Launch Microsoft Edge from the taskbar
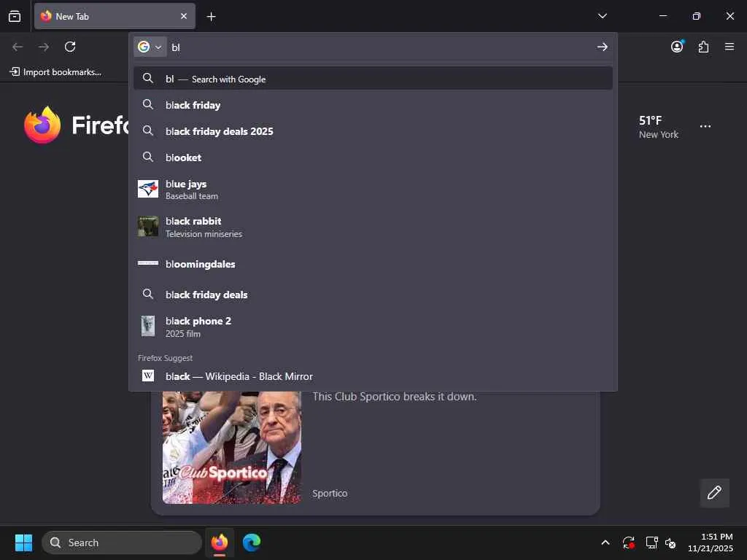Image resolution: width=747 pixels, height=560 pixels. coord(251,542)
